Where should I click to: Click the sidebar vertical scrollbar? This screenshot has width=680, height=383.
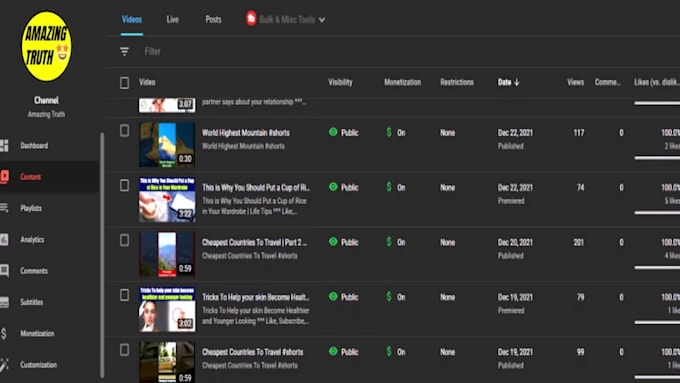tap(102, 255)
